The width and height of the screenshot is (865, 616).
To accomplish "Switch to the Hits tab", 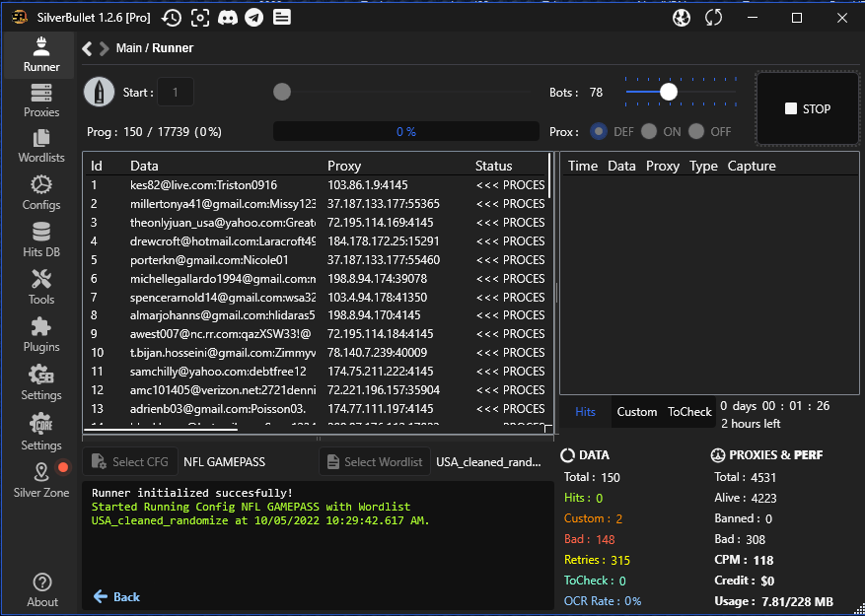I will 585,412.
